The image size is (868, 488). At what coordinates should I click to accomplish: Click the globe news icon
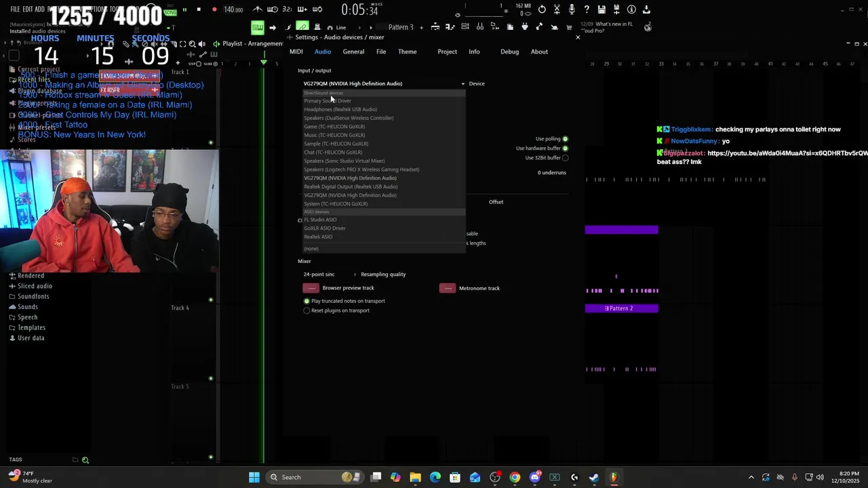coord(648,27)
